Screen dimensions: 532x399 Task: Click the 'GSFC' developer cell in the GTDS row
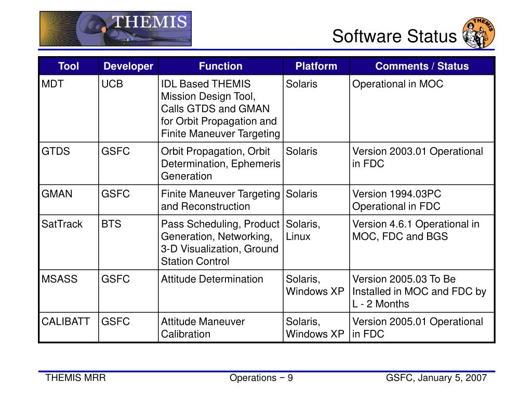(128, 164)
